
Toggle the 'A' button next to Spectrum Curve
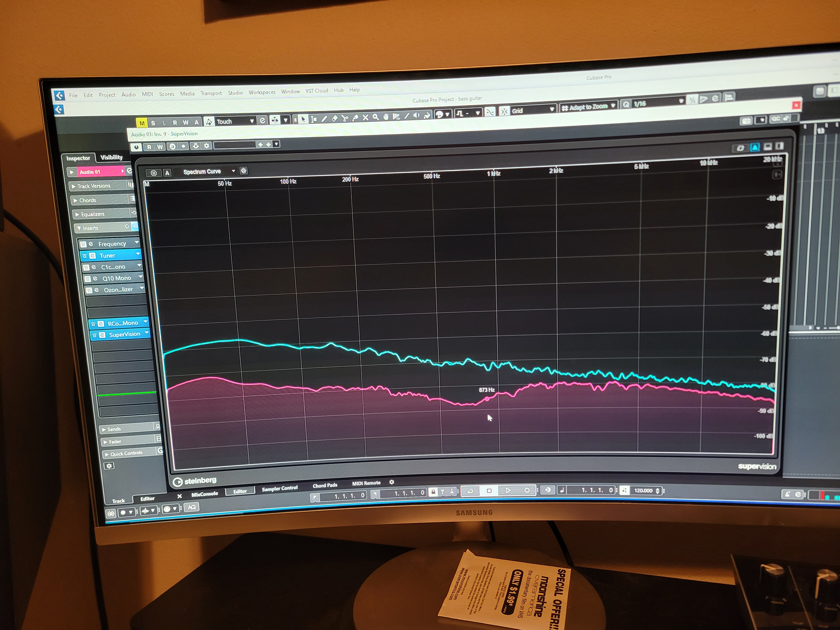[x=167, y=173]
